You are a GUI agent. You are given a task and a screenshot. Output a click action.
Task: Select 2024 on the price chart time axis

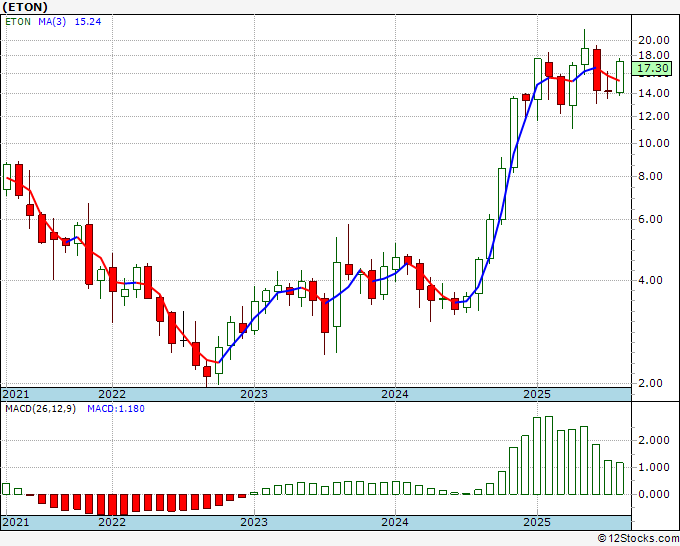395,394
